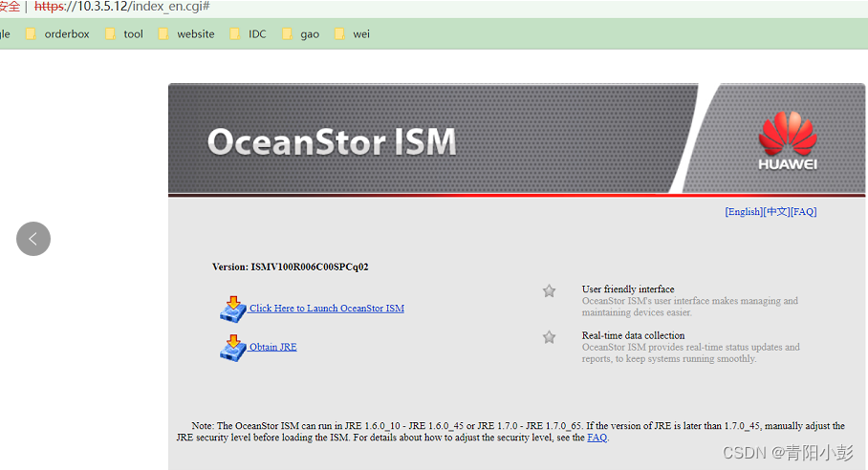This screenshot has width=868, height=470.
Task: Open the wei bookmark folder
Action: [352, 34]
